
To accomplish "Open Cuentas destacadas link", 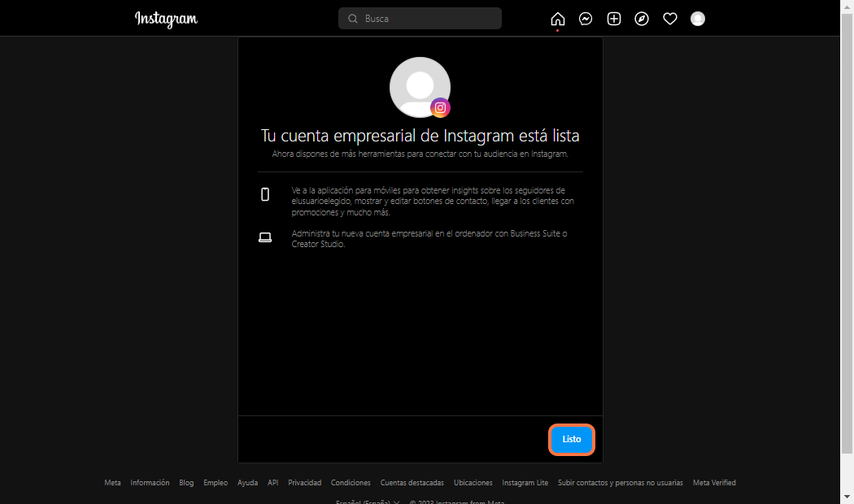I will [412, 483].
